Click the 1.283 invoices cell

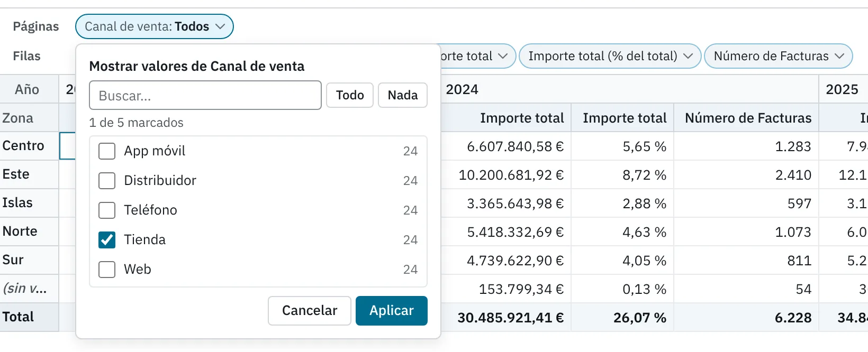(746, 146)
